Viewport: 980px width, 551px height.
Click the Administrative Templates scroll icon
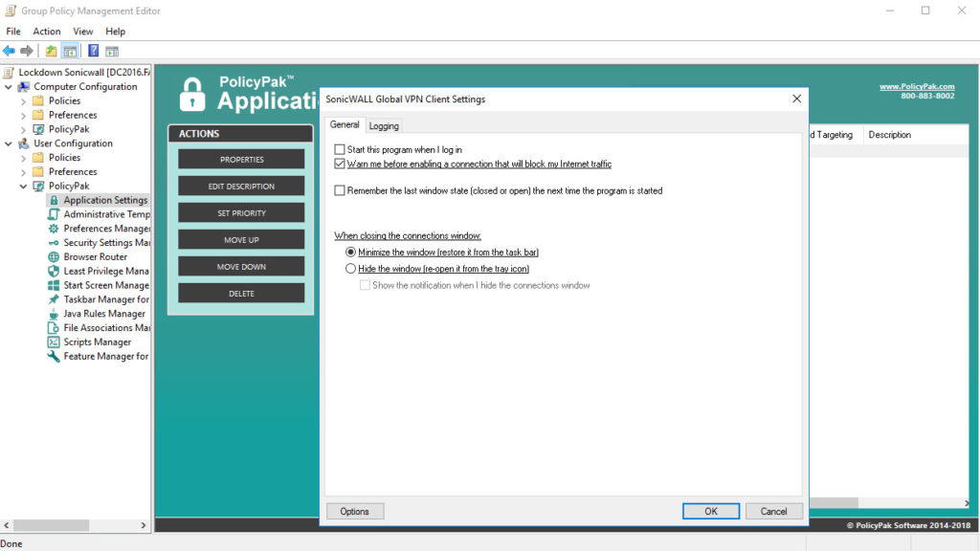tap(54, 214)
